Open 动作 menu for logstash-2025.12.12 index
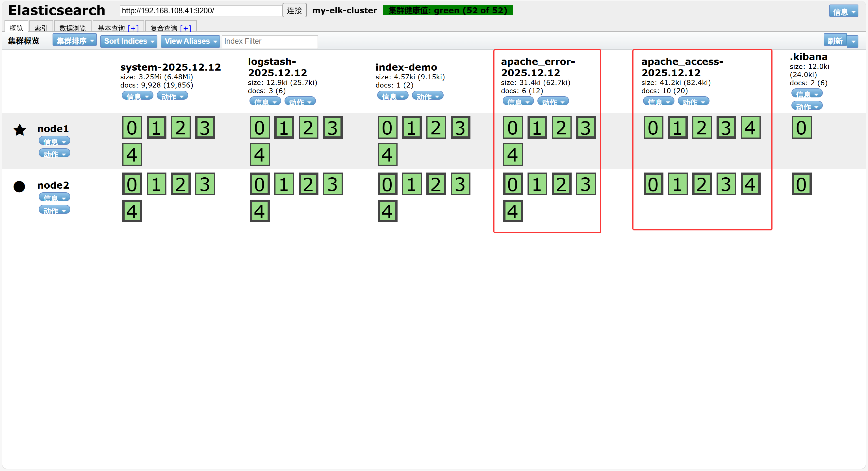The width and height of the screenshot is (868, 471). (300, 101)
